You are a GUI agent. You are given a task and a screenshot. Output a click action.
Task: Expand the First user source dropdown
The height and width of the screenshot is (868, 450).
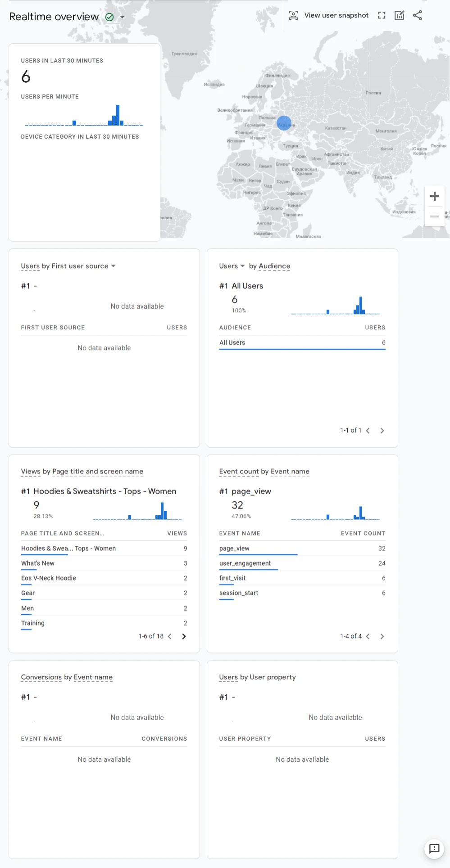113,266
